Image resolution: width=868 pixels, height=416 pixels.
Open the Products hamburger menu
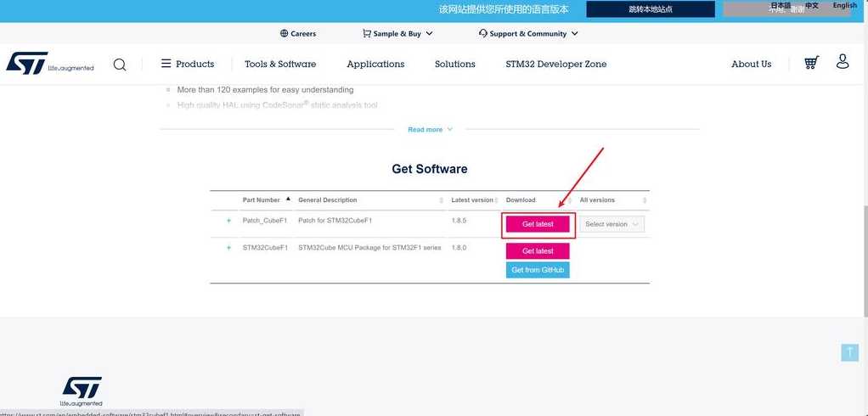click(x=188, y=64)
